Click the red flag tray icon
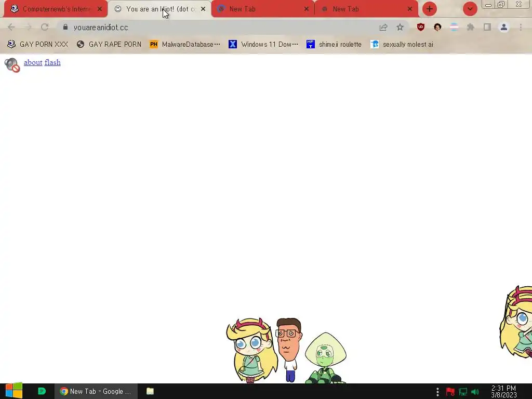532x399 pixels. (450, 392)
